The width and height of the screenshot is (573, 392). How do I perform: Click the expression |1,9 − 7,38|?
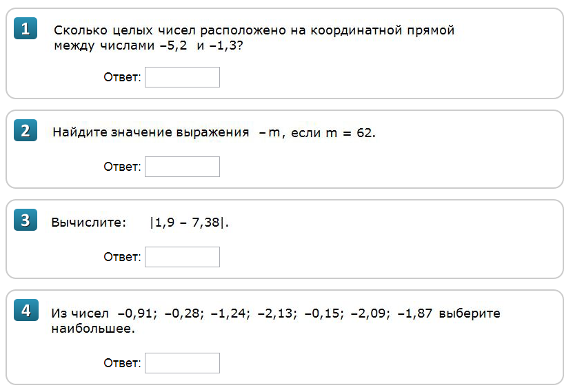[188, 223]
